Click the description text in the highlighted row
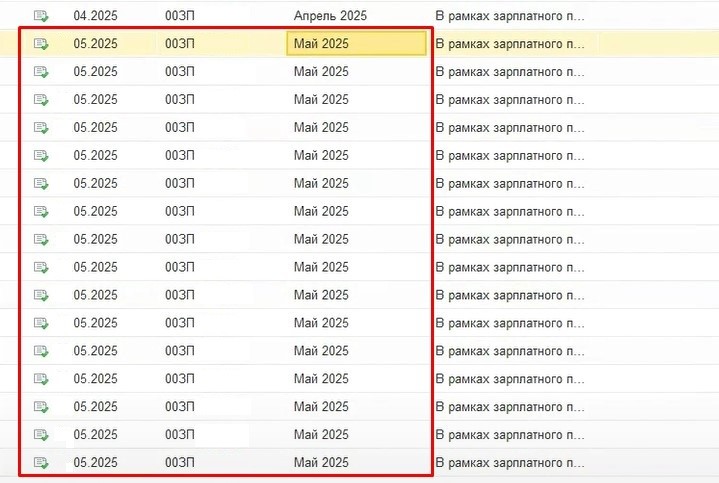 point(509,44)
